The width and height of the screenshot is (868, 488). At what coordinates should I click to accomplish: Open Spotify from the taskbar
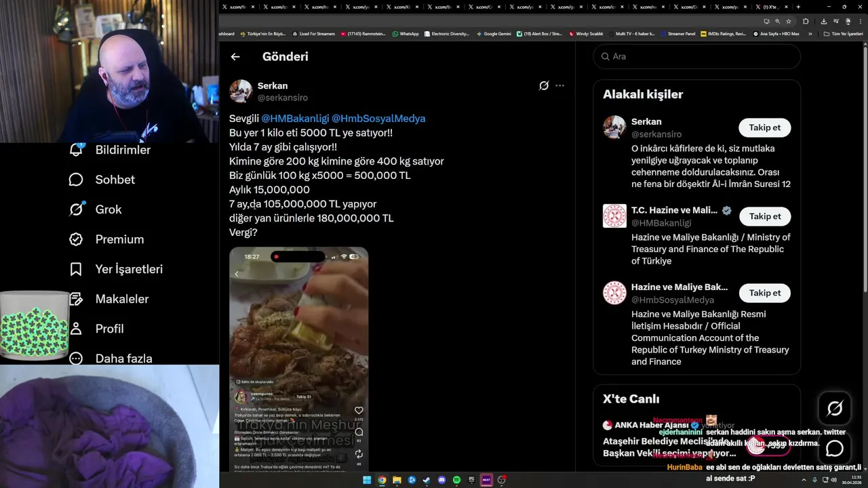coord(456,480)
